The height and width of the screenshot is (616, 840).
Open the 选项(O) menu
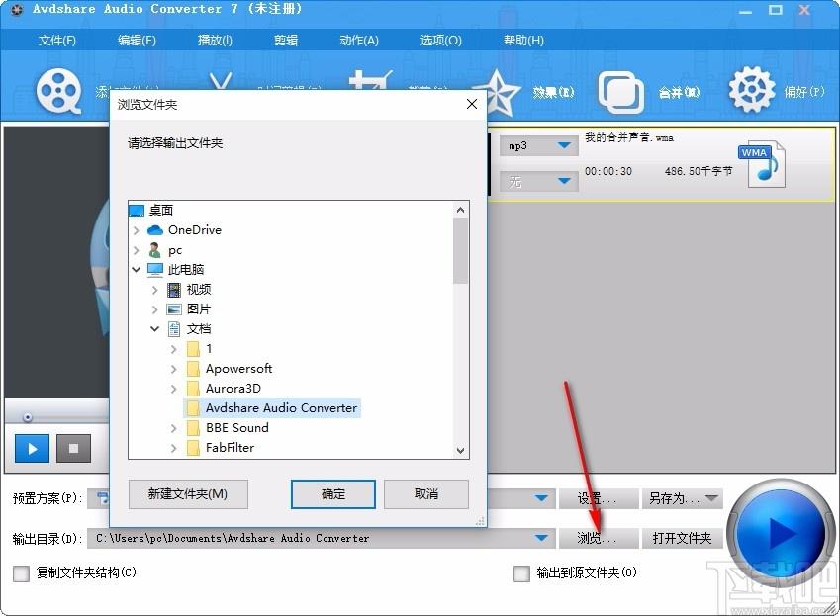(x=440, y=41)
